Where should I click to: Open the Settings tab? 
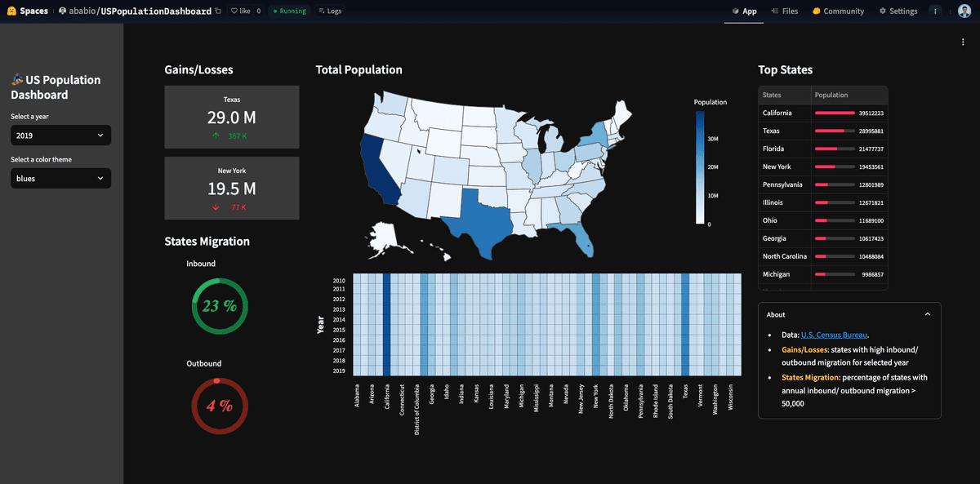click(898, 11)
